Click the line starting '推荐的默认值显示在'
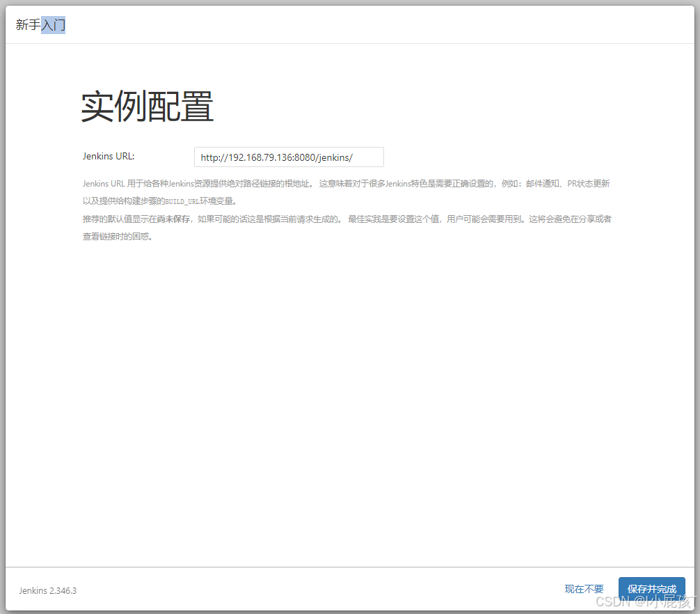Image resolution: width=700 pixels, height=614 pixels. pos(347,219)
